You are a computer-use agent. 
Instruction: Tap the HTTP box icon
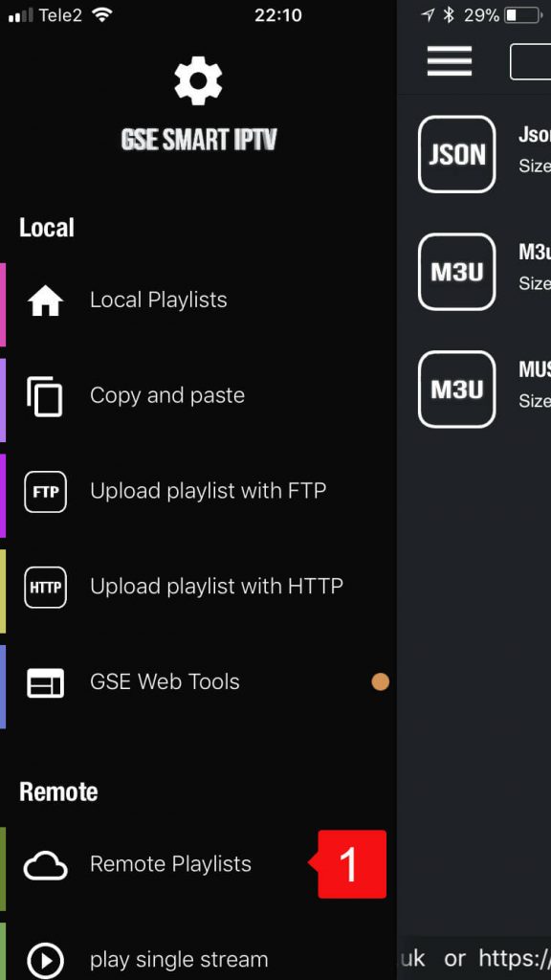46,587
